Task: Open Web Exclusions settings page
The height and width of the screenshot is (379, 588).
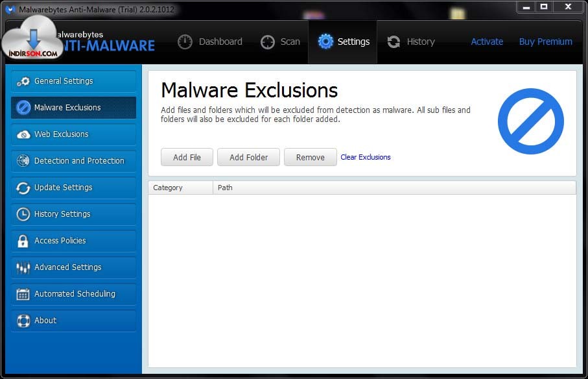Action: (x=73, y=134)
